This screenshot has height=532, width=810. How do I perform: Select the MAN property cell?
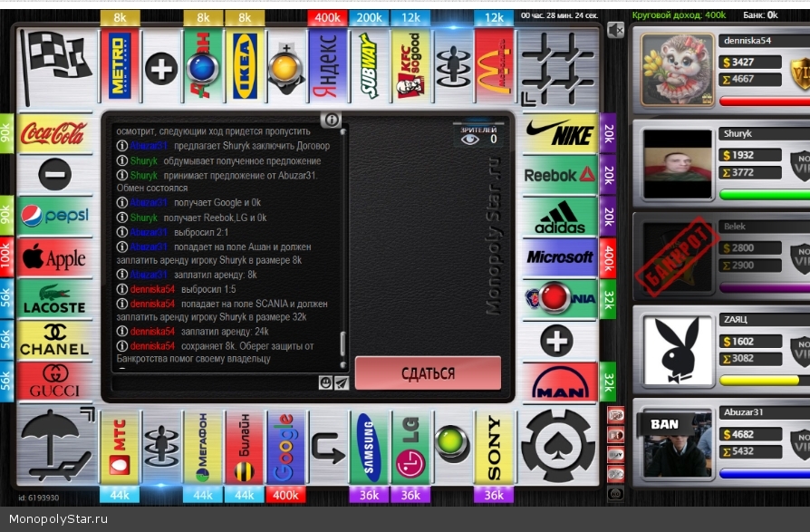pos(559,382)
